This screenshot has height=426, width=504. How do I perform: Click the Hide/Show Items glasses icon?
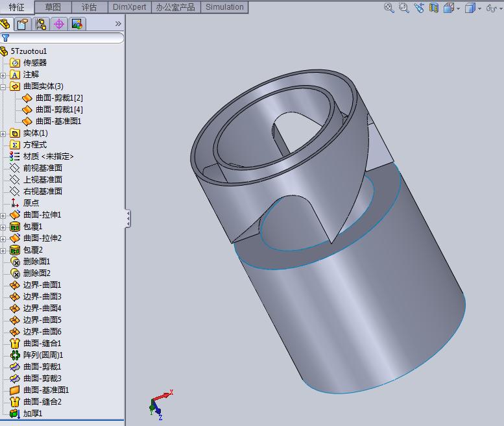[491, 8]
